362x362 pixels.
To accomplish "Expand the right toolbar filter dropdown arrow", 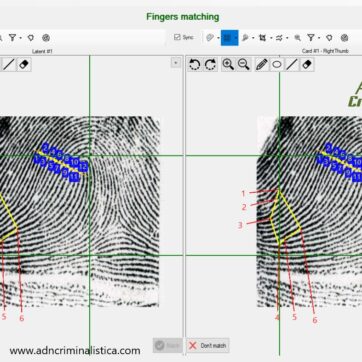I will [x=319, y=38].
